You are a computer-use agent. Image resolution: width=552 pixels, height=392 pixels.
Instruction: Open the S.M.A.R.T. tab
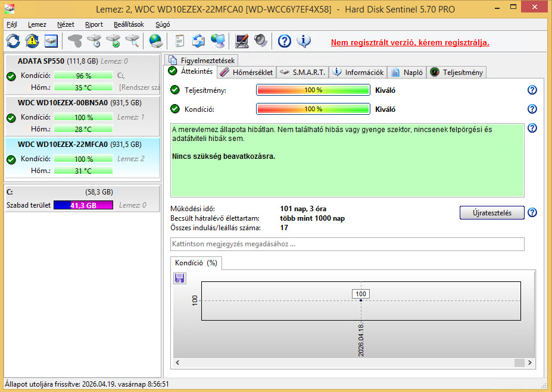pyautogui.click(x=302, y=73)
